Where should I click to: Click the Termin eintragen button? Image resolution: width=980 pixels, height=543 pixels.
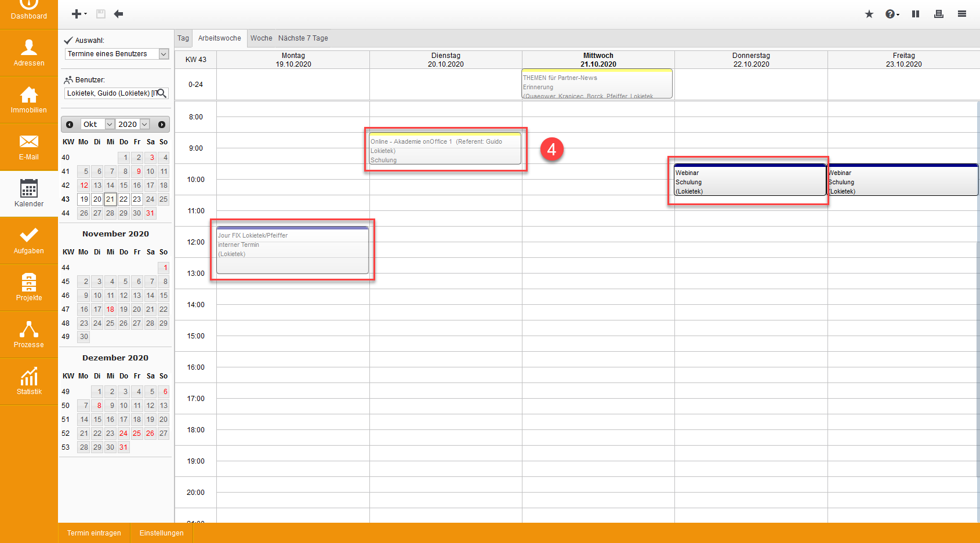coord(94,533)
